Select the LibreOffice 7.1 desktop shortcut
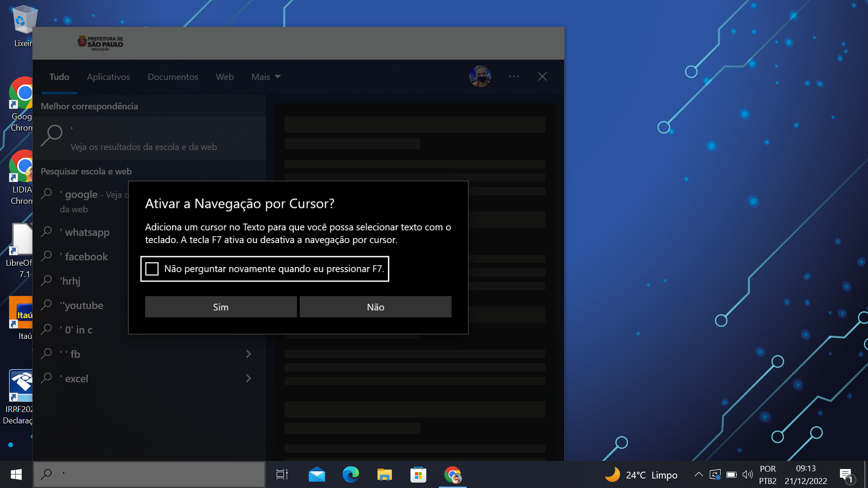The width and height of the screenshot is (868, 488). [x=20, y=251]
